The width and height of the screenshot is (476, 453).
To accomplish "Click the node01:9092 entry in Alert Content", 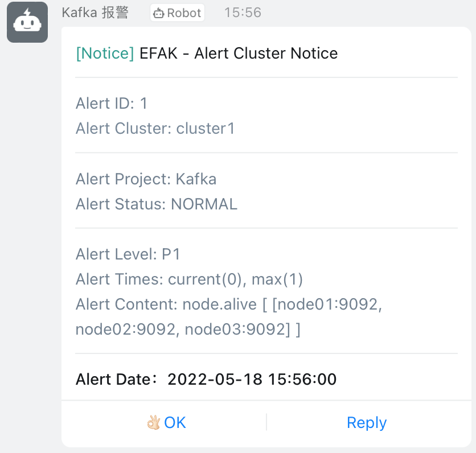I will [327, 304].
